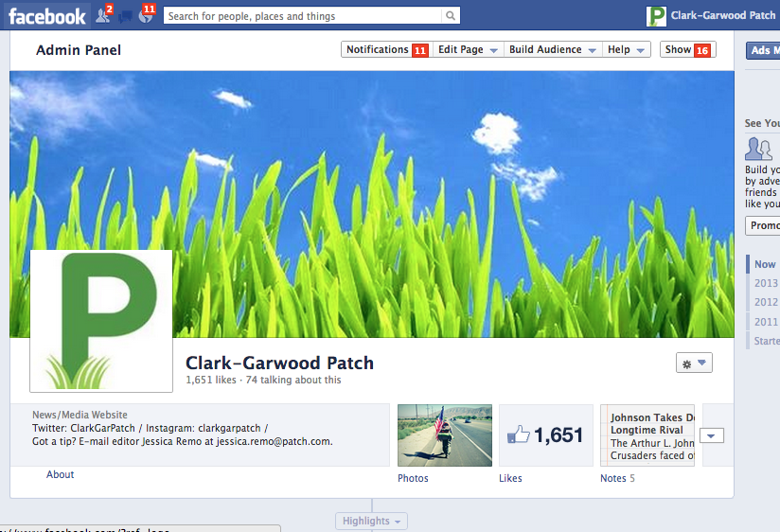Click the thumbs-up icon in Likes box
This screenshot has height=532, width=780.
point(519,434)
